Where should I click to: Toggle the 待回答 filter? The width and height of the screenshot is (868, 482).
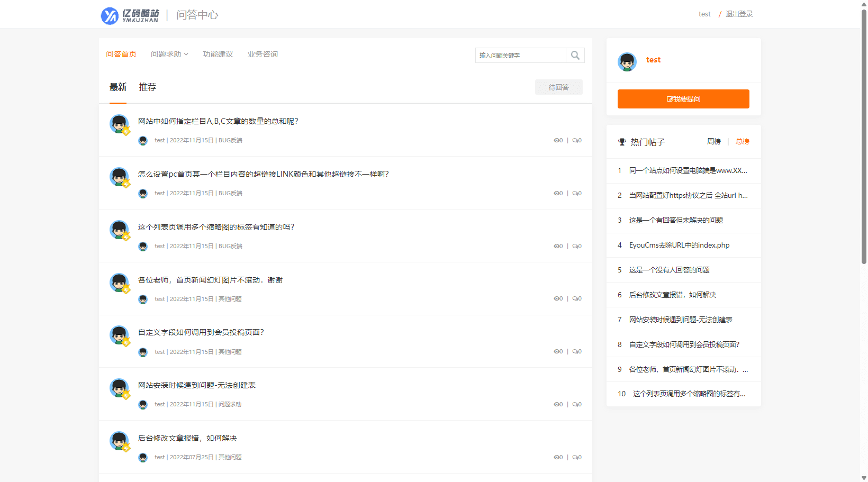click(x=558, y=87)
